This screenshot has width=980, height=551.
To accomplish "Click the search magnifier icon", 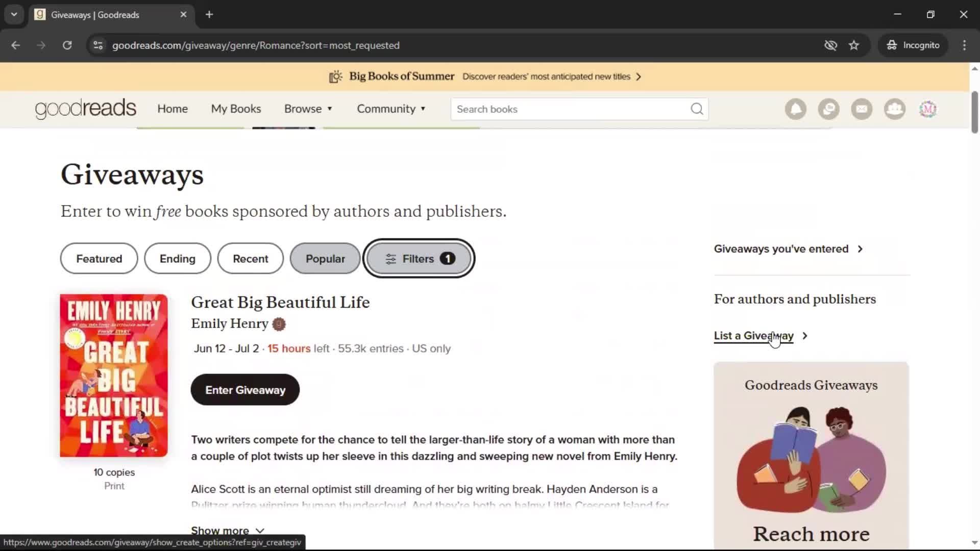I will 697,109.
